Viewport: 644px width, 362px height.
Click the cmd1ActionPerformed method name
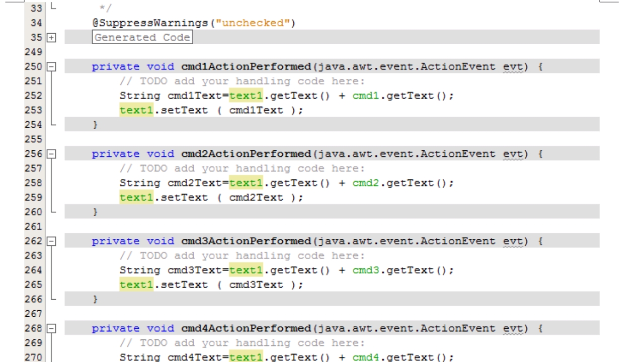[x=246, y=66]
